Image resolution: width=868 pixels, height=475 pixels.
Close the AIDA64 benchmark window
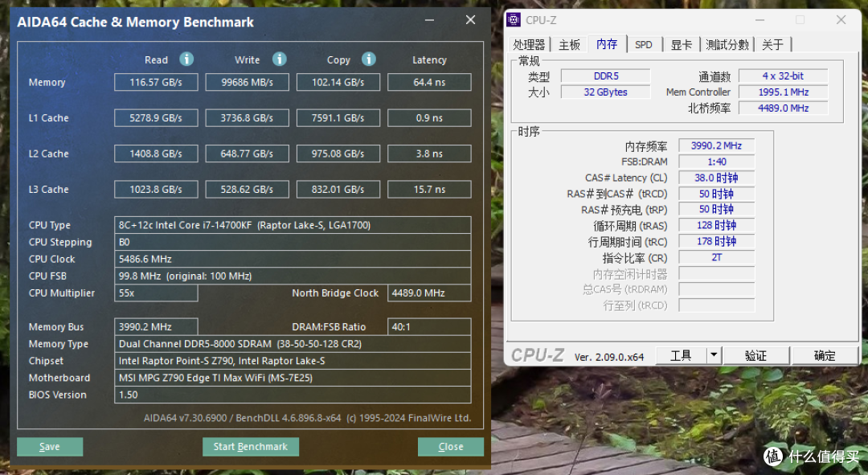(x=470, y=20)
